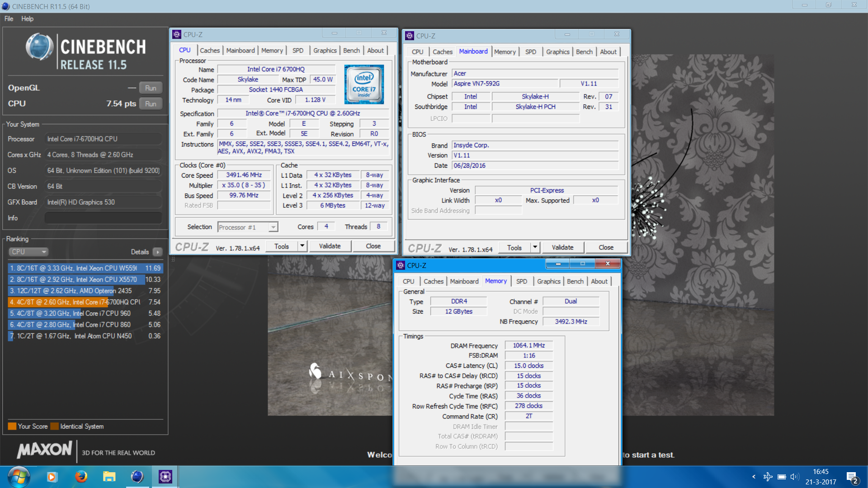
Task: Open Bench tab in first CPU-Z window
Action: pos(351,50)
